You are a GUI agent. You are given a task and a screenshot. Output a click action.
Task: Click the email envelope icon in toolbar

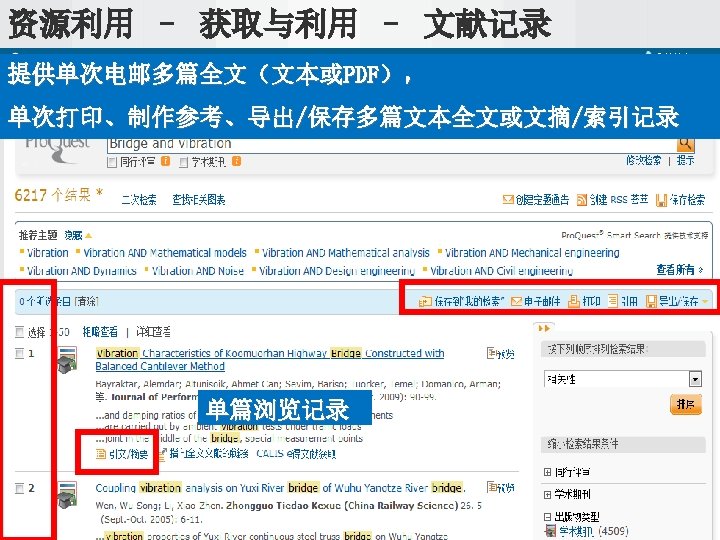pyautogui.click(x=516, y=302)
